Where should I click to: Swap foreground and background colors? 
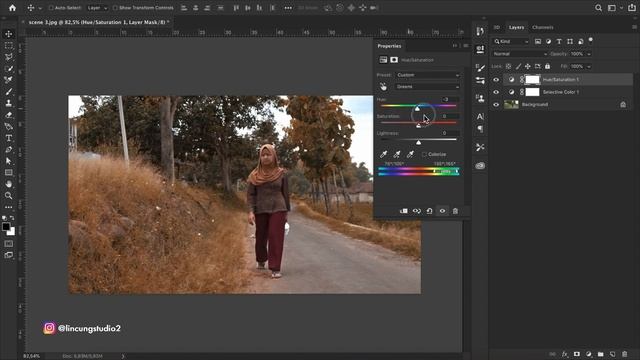tap(12, 218)
